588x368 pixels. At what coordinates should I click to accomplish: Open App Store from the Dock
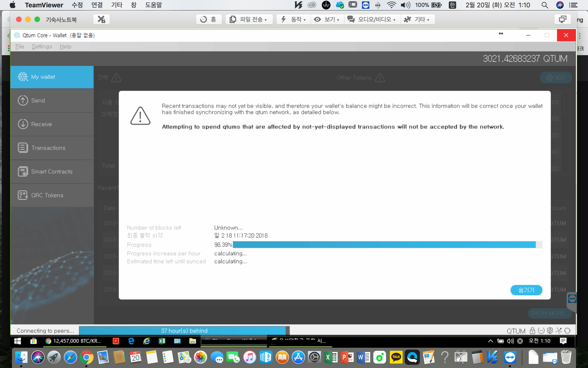click(298, 357)
